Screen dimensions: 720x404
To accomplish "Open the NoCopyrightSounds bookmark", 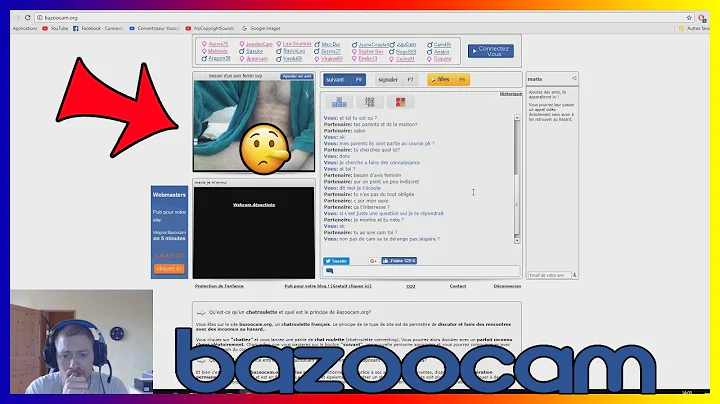I will click(210, 28).
